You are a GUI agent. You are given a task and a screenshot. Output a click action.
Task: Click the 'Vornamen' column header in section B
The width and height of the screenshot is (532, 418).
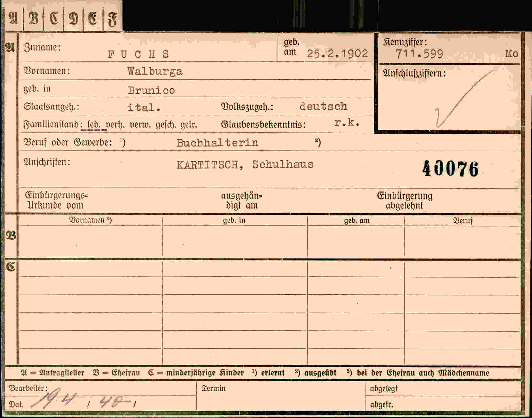coord(91,220)
